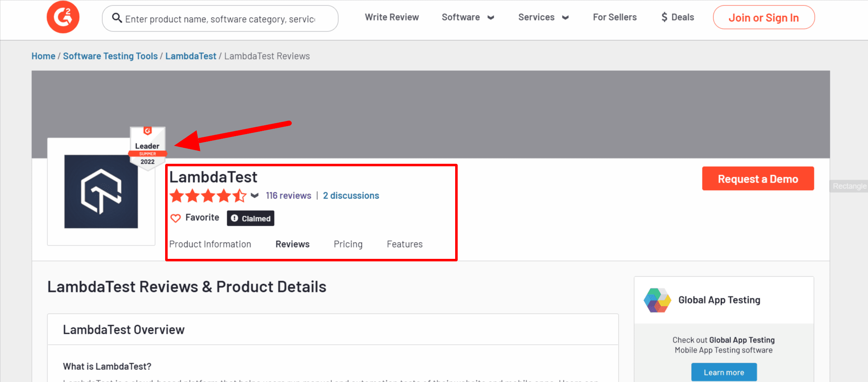Click the Request a Demo button
Screen dimensions: 868x382
(x=758, y=179)
